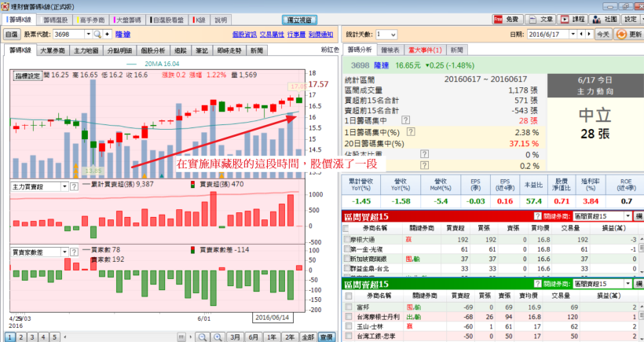Image resolution: width=644 pixels, height=342 pixels.
Task: Click the plus icon beside stock code
Action: coord(108,35)
